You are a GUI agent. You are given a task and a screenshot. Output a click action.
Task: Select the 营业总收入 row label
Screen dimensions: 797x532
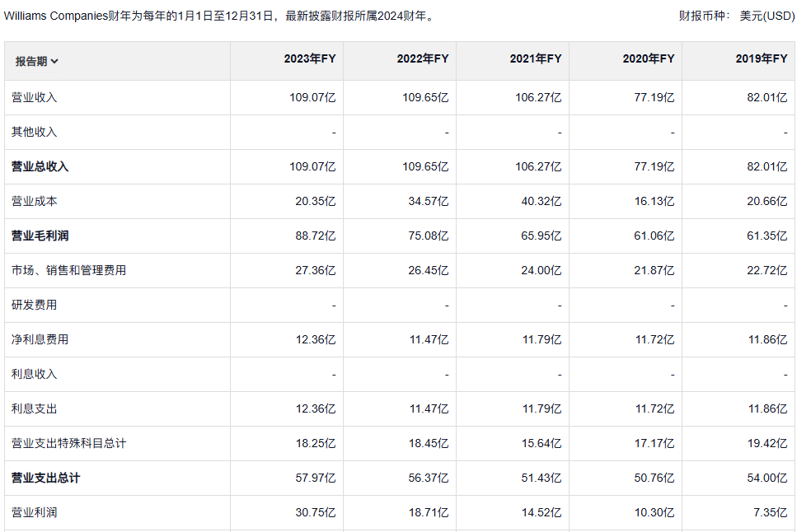(40, 166)
